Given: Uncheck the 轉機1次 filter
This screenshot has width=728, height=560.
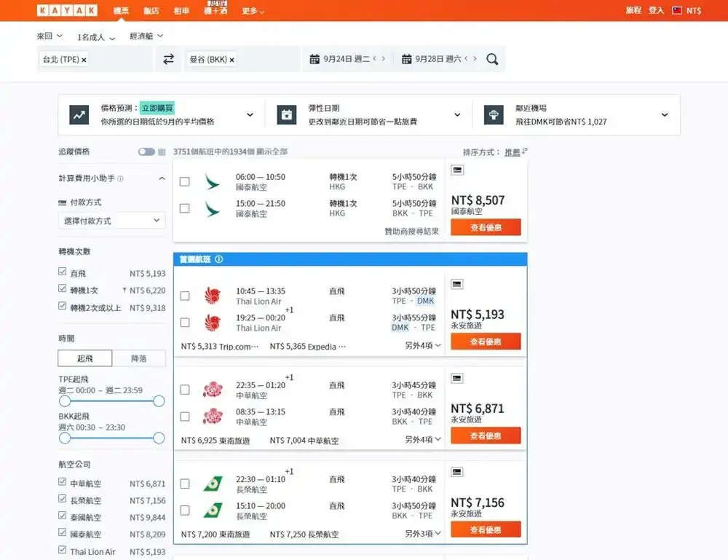Looking at the screenshot, I should point(62,288).
